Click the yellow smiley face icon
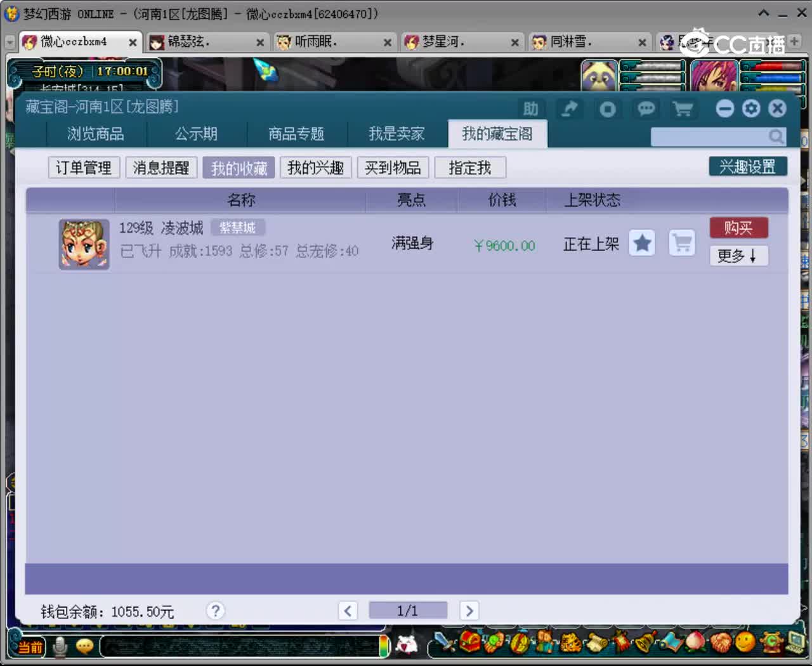 coord(745,642)
